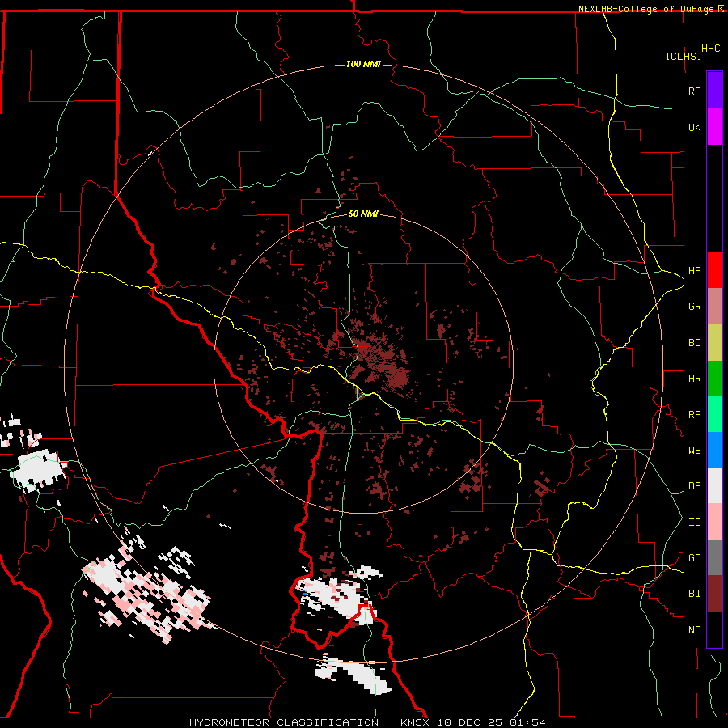
Task: Click the IC pink legend swatch
Action: 714,522
